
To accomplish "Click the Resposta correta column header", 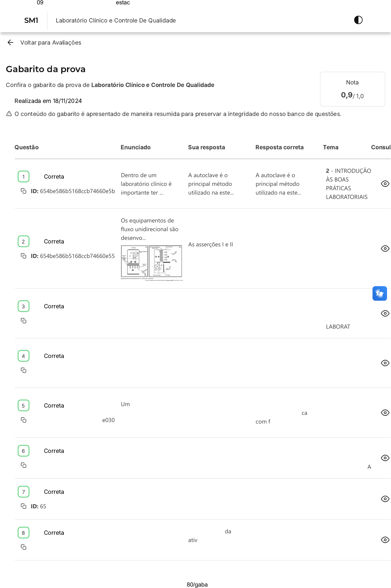I will 279,147.
